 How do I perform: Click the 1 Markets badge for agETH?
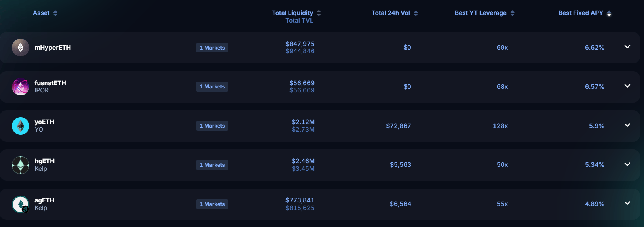tap(212, 204)
